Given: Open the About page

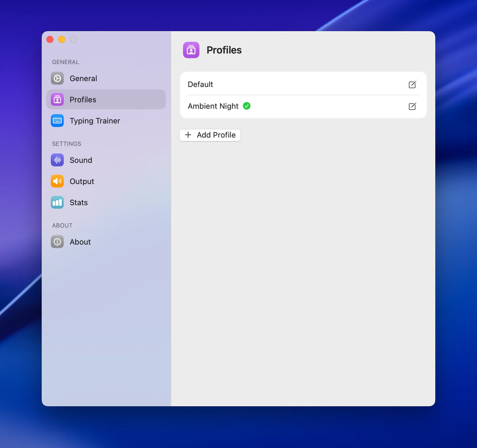Looking at the screenshot, I should (x=80, y=242).
